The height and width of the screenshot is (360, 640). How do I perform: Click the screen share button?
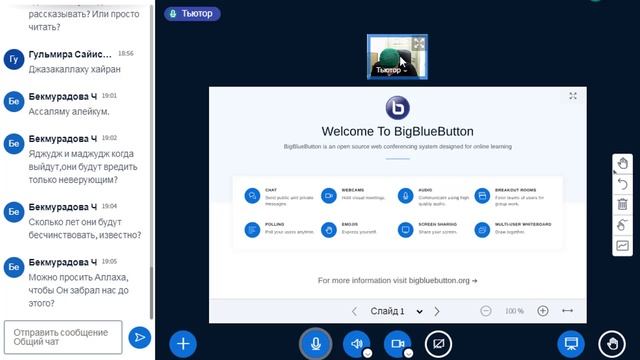pyautogui.click(x=438, y=344)
